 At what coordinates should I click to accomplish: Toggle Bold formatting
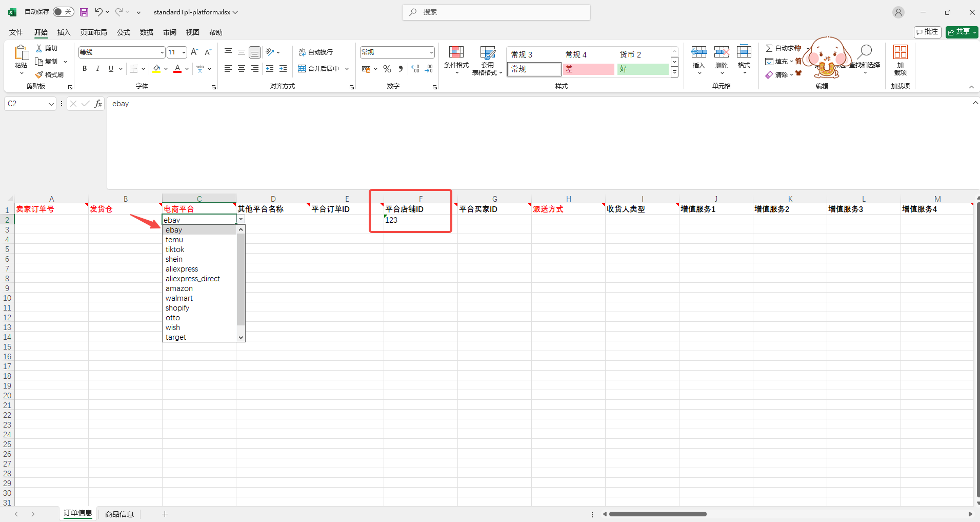[x=85, y=68]
